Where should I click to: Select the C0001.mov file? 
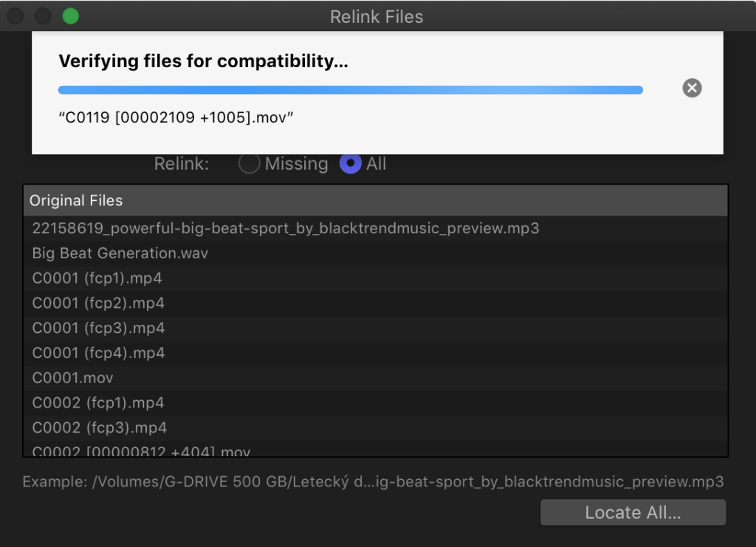pos(375,378)
